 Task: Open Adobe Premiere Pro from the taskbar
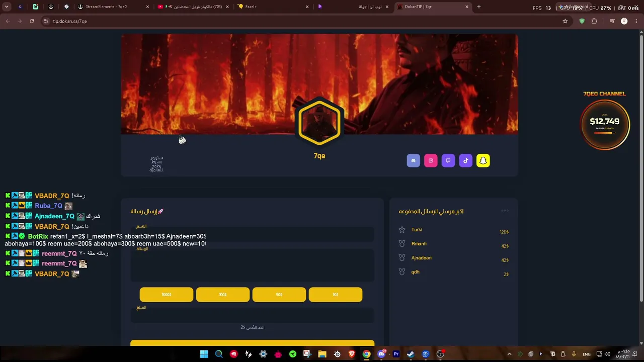pos(396,354)
